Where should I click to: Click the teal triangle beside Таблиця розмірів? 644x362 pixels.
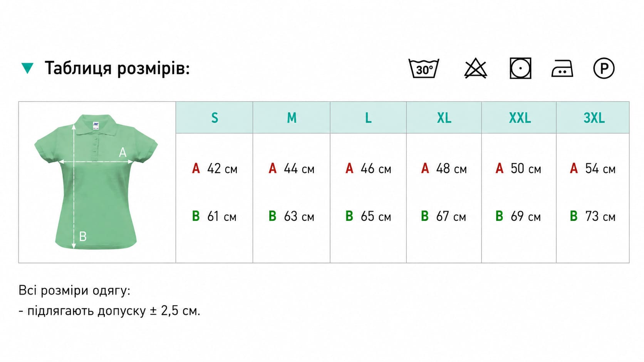(27, 68)
